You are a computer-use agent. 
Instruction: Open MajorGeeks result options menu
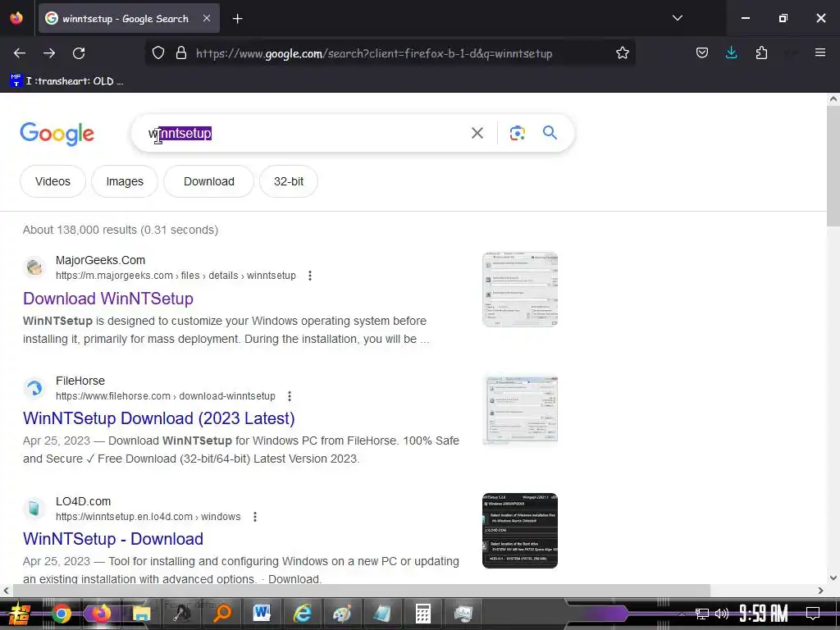(x=309, y=276)
